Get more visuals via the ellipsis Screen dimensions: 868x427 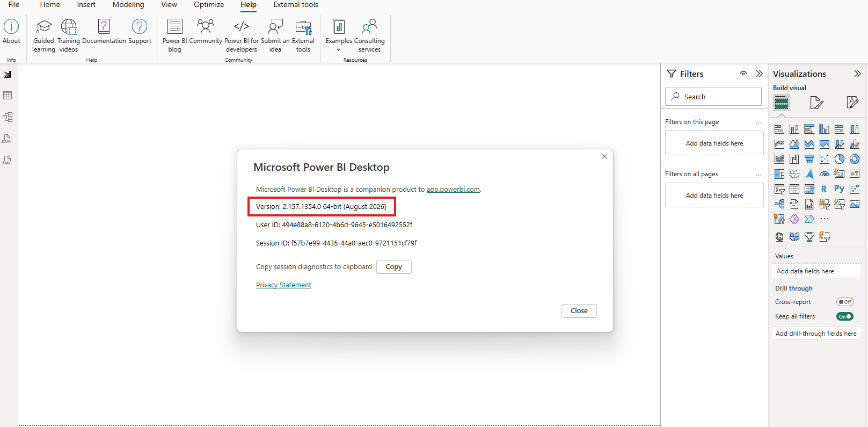pos(825,219)
